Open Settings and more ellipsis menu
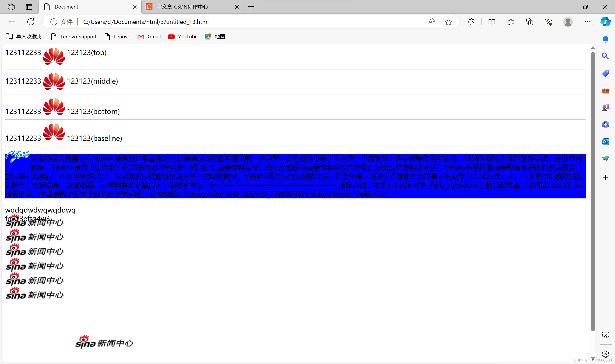This screenshot has height=364, width=615. [587, 22]
